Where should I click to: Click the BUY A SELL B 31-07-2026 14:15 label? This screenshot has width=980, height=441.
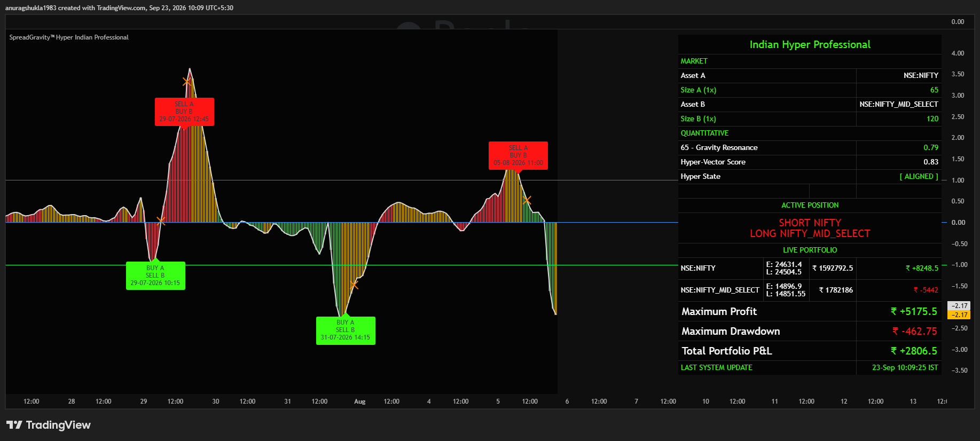point(346,330)
